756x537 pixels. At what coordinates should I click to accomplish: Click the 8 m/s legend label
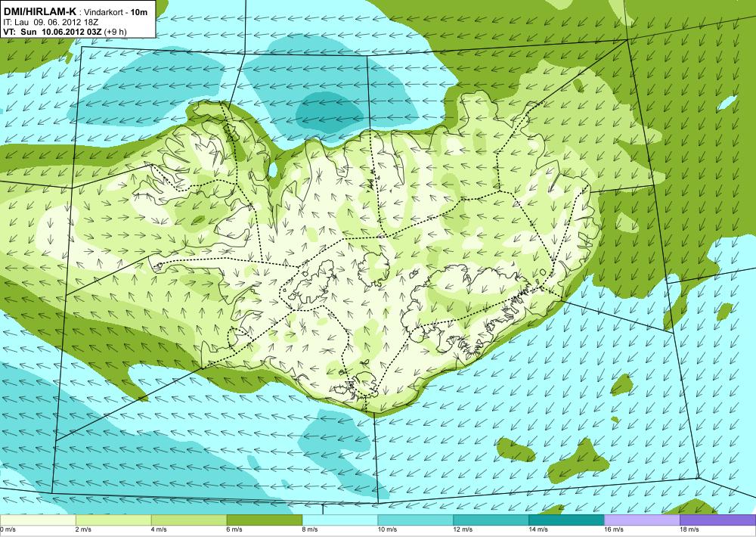point(309,529)
